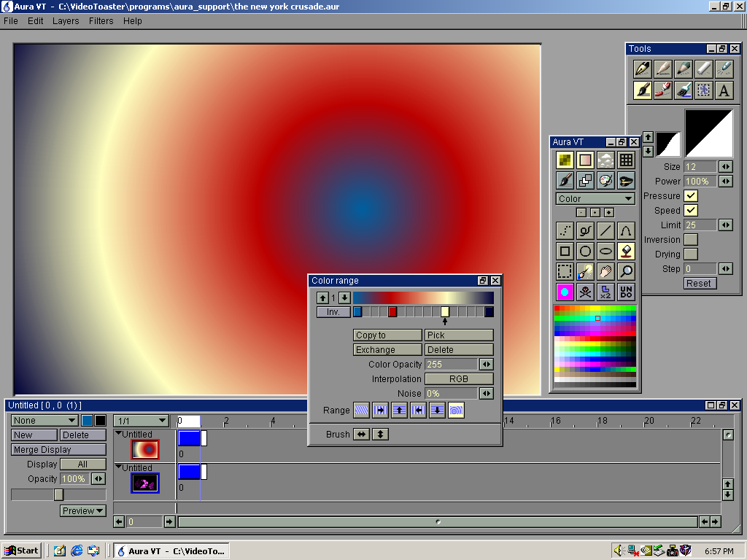
Task: Collapse the first Untitled layer
Action: tap(119, 433)
